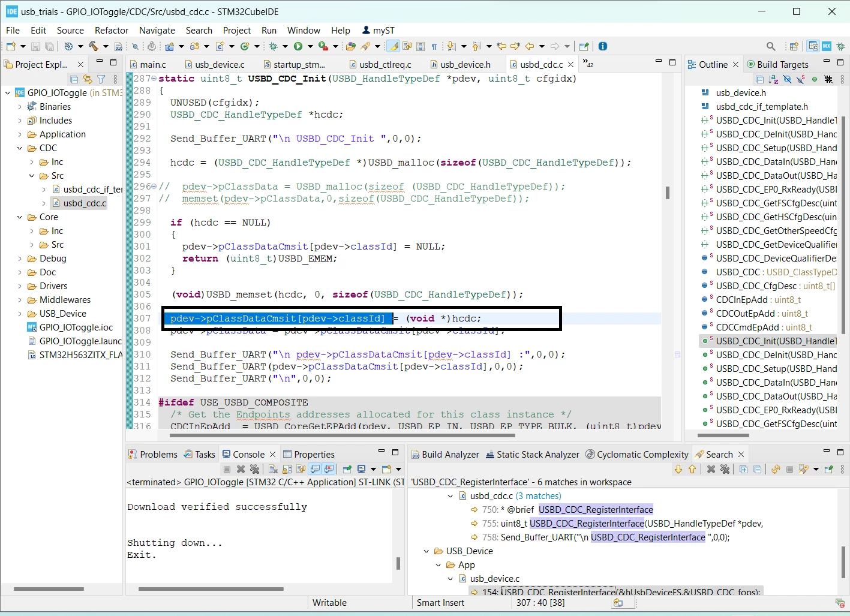Expand the Middlewares folder

pos(20,300)
